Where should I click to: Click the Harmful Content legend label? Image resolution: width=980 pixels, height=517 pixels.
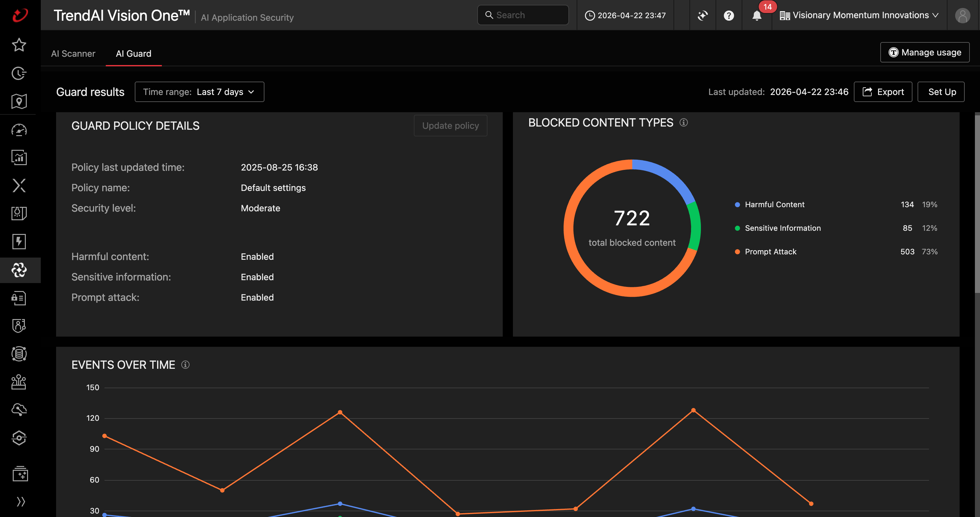pos(775,205)
